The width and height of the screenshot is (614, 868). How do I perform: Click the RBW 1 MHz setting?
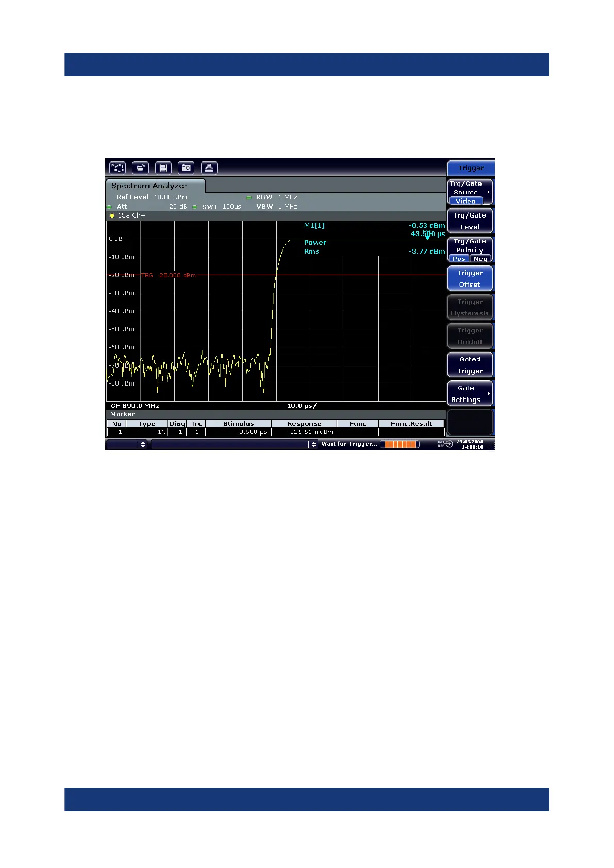(x=277, y=197)
